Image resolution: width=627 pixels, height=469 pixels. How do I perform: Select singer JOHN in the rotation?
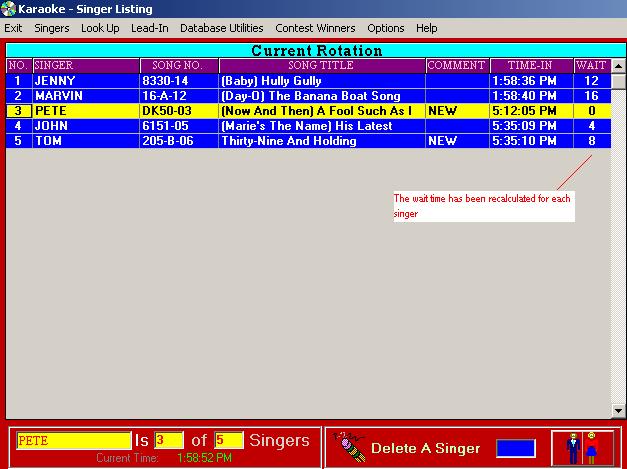coord(51,126)
